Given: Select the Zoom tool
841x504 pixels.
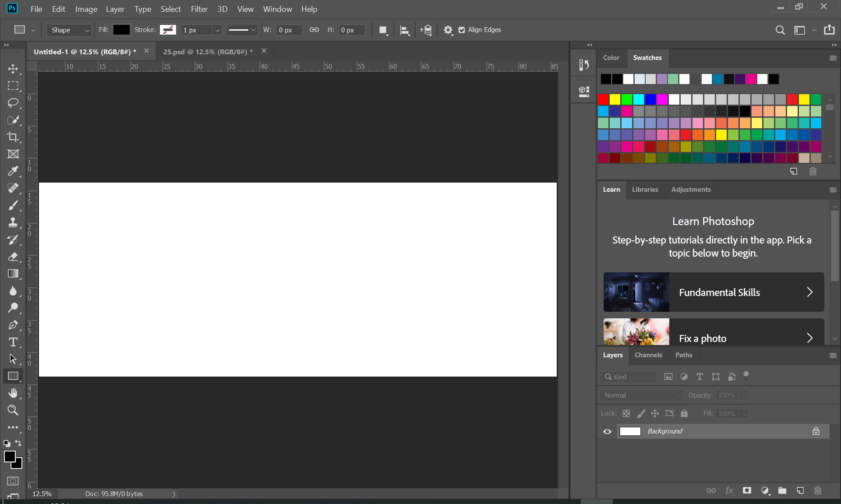Looking at the screenshot, I should pyautogui.click(x=13, y=410).
